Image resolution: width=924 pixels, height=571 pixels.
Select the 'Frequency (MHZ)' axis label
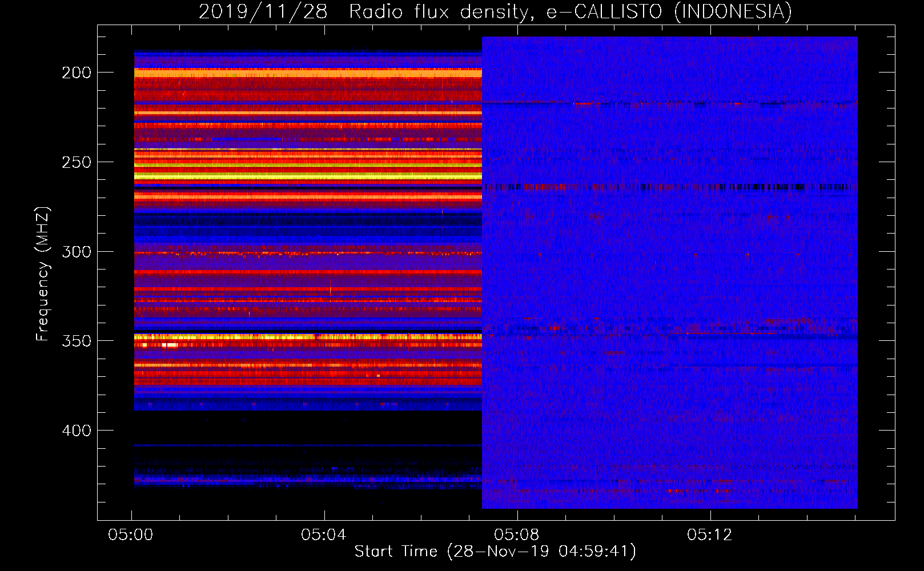[43, 274]
